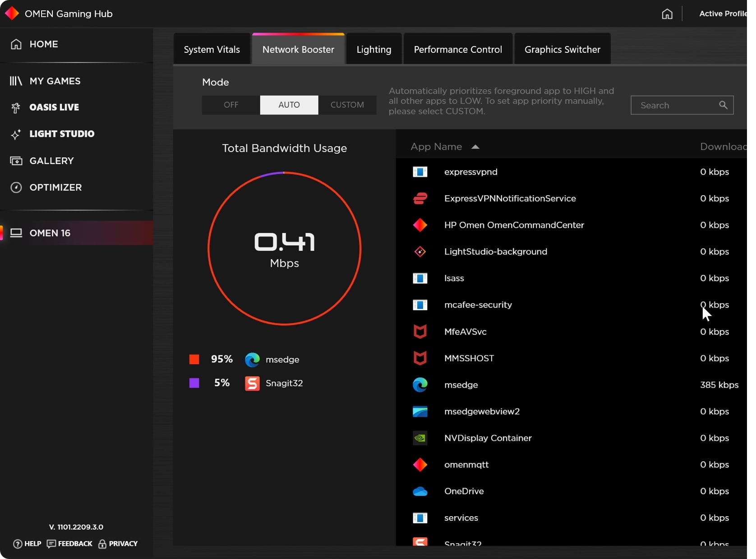Sort the list by the Download column
This screenshot has height=559, width=756.
click(x=722, y=147)
